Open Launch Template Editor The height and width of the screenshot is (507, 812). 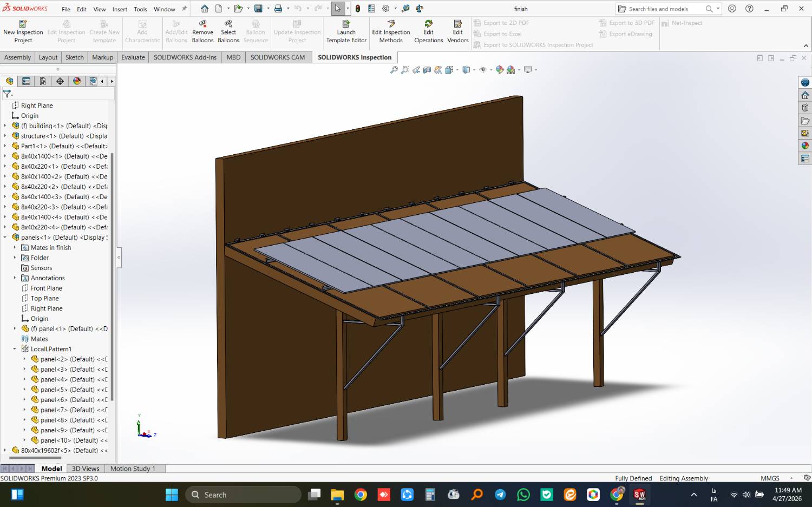tap(346, 32)
